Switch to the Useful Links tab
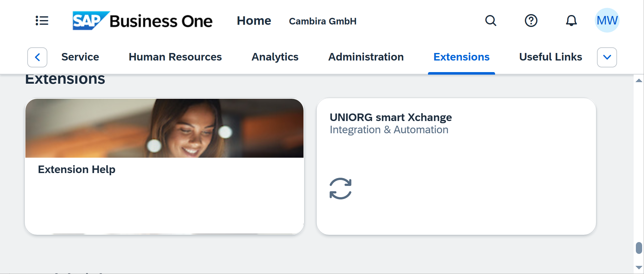The height and width of the screenshot is (274, 644). pos(551,57)
